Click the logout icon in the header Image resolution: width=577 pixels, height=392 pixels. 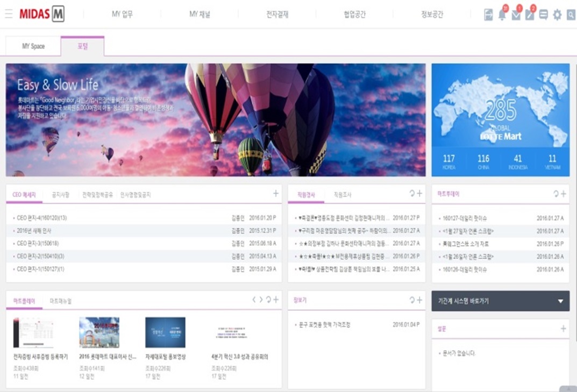point(489,15)
